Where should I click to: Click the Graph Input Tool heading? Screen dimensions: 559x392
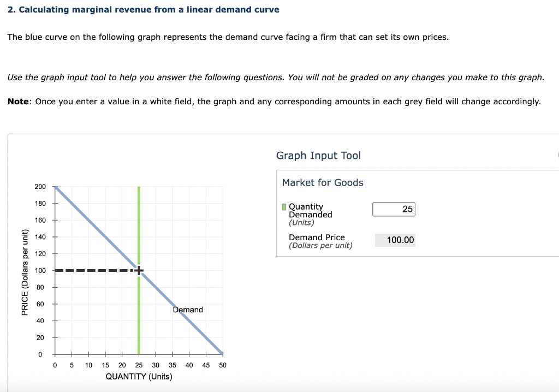click(318, 156)
